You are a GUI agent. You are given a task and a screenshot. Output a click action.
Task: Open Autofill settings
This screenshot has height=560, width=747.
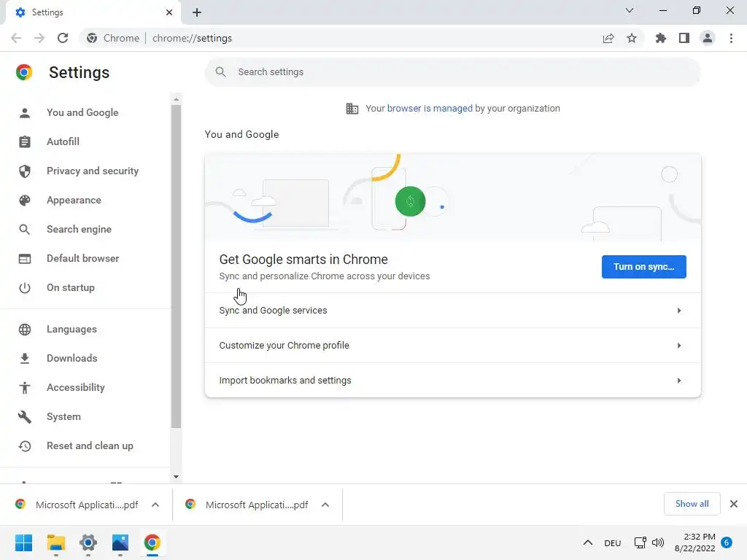click(63, 141)
